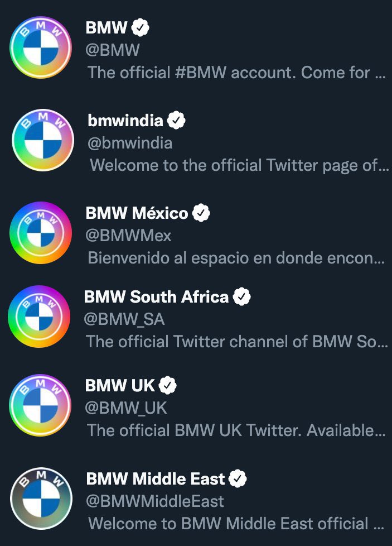Click the @BMWMex username
The image size is (392, 546).
(128, 236)
